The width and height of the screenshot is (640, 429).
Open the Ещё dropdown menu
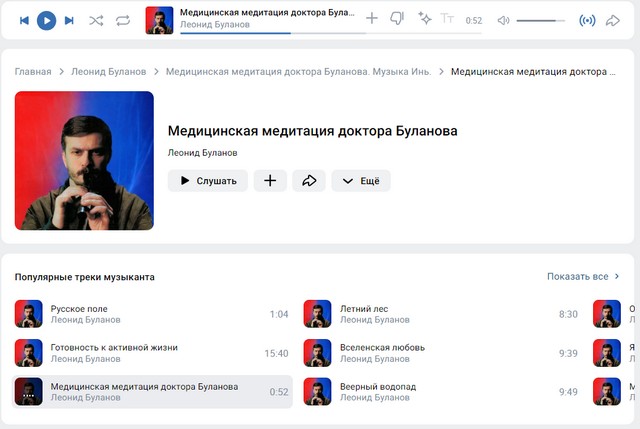pyautogui.click(x=361, y=181)
